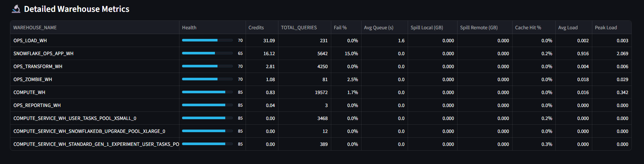
Task: Select the COMPUTE_WH total queries value 19572
Action: (x=321, y=93)
